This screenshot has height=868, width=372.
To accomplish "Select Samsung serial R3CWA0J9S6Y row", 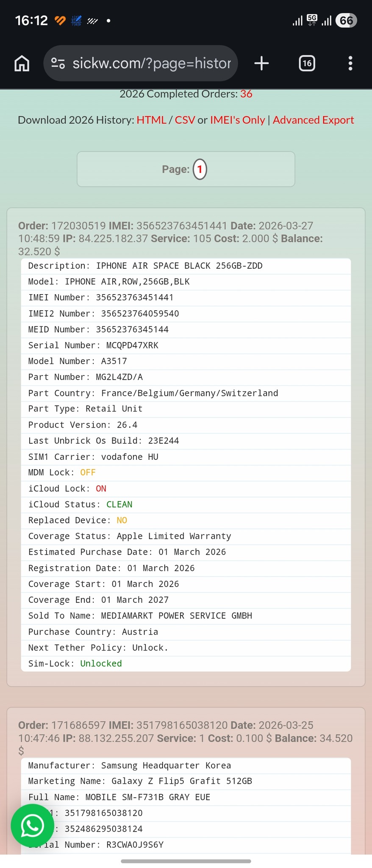I will click(186, 845).
